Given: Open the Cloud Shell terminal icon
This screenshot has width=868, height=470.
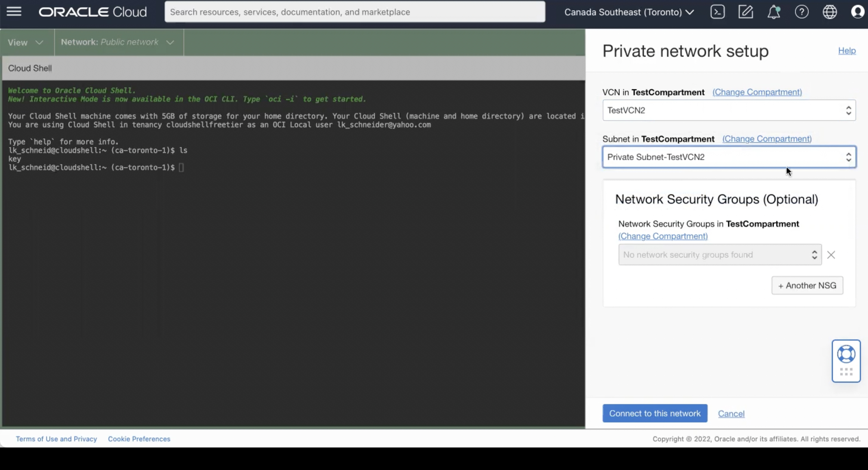Looking at the screenshot, I should coord(718,12).
